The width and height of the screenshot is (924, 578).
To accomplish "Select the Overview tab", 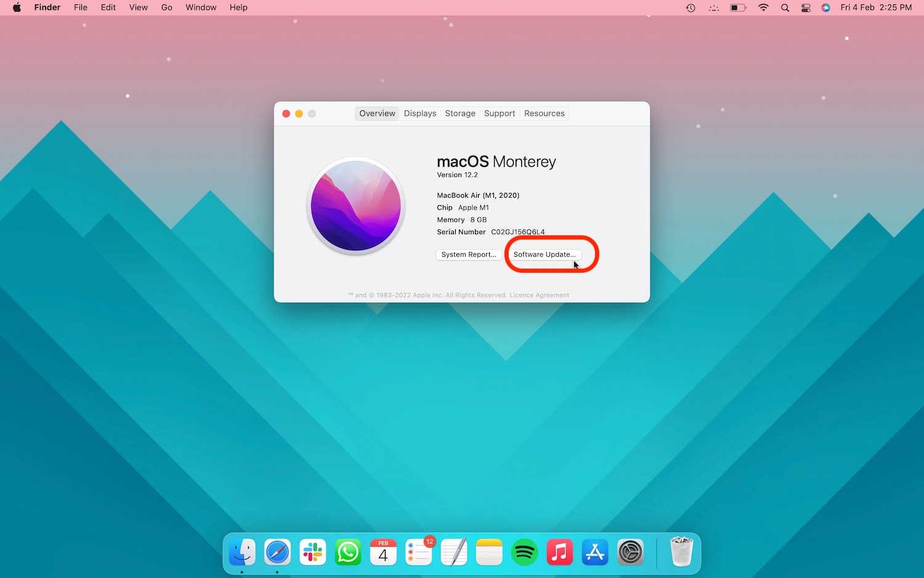I will pos(378,113).
